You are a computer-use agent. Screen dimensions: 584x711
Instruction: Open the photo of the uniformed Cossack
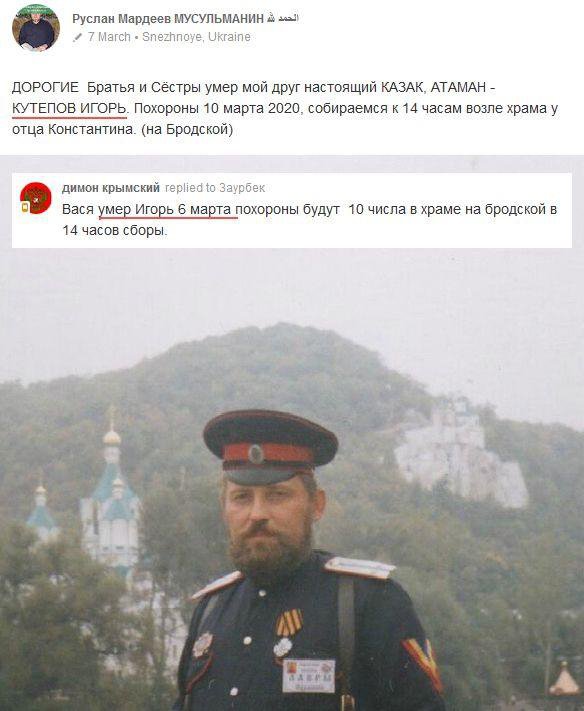[x=292, y=481]
